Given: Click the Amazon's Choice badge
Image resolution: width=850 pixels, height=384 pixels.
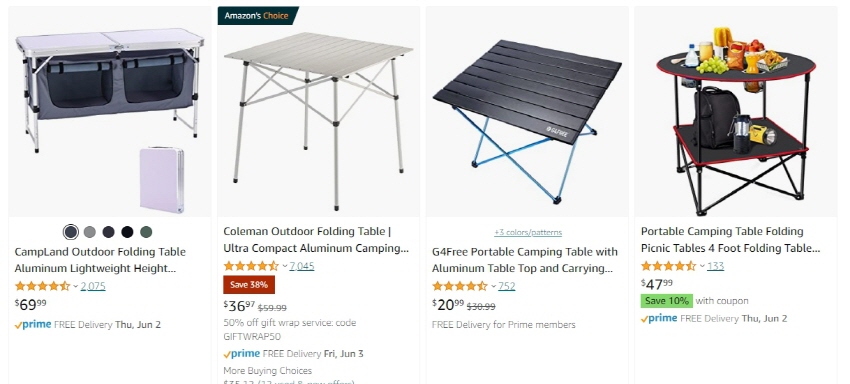Looking at the screenshot, I should click(x=257, y=16).
